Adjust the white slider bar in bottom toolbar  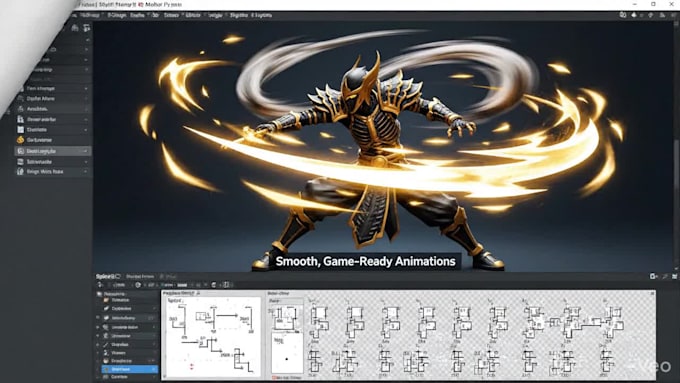[182, 285]
